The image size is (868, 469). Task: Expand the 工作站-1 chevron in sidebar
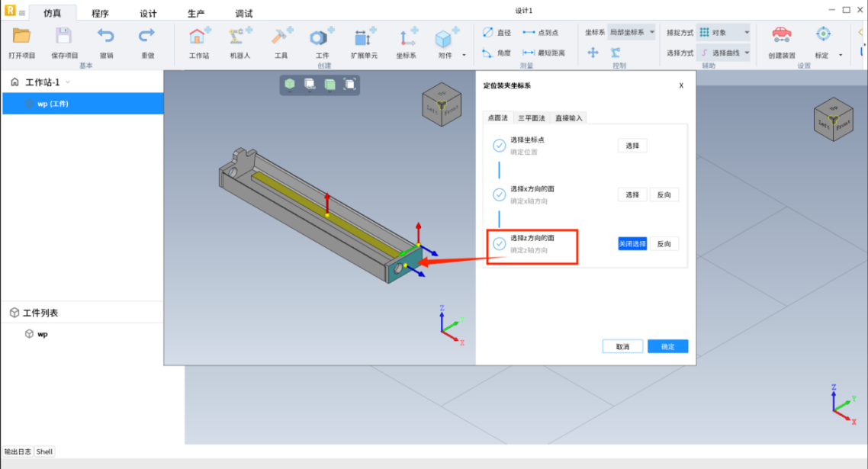[x=68, y=82]
